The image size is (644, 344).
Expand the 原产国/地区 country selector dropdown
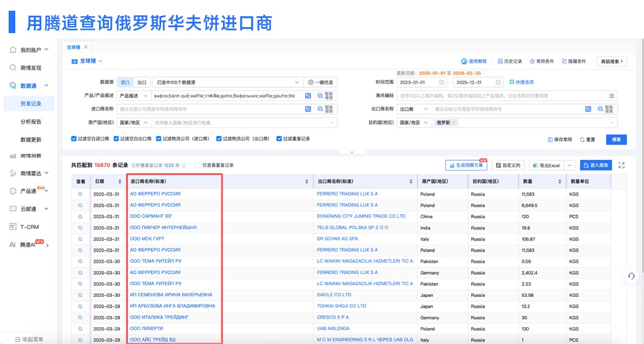coord(331,123)
